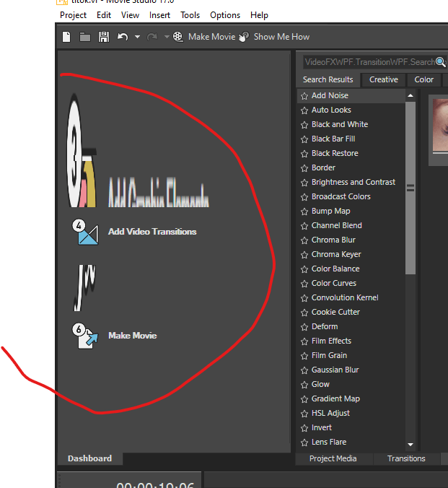The height and width of the screenshot is (488, 448).
Task: Star the Broadcast Colors effect
Action: coord(304,197)
